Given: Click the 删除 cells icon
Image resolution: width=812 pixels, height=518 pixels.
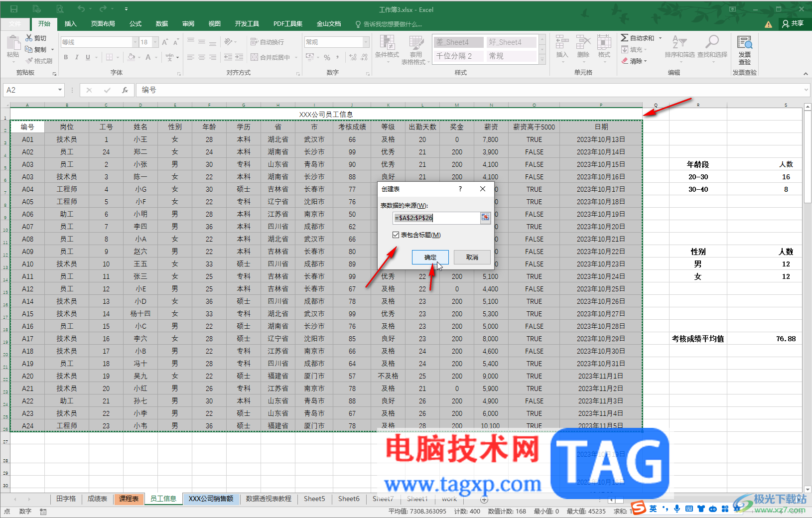Looking at the screenshot, I should point(583,43).
